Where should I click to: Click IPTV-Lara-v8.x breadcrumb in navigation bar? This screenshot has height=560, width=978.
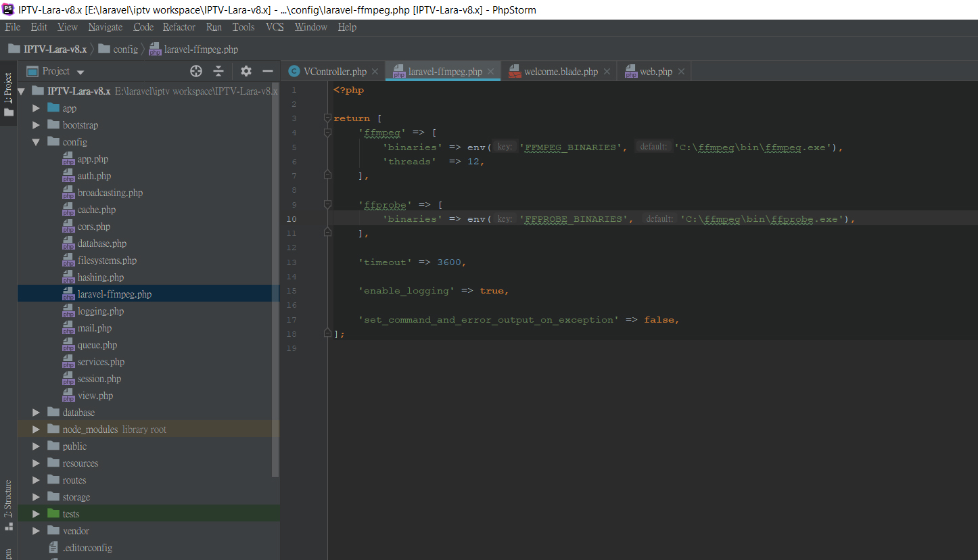(x=47, y=49)
